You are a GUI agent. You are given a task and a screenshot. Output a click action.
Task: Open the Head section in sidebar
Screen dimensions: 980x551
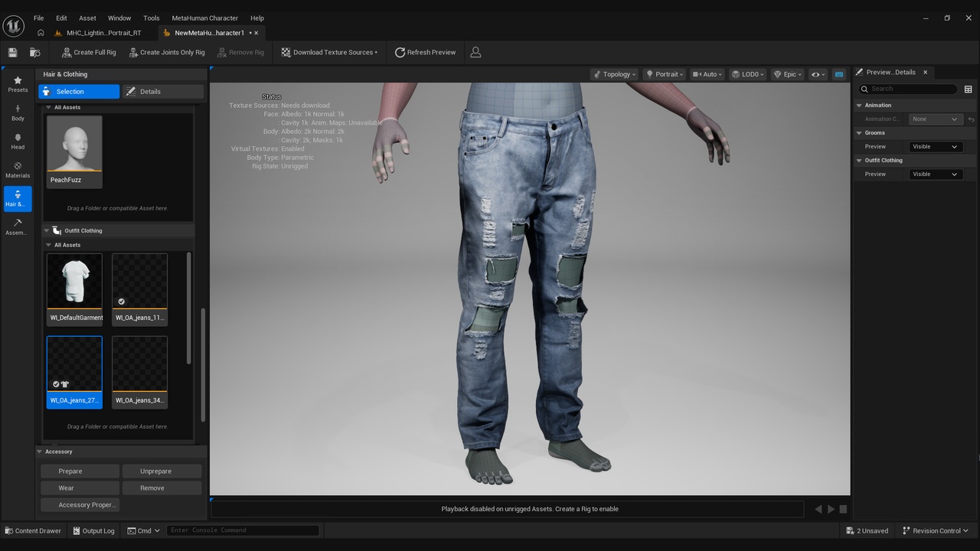tap(18, 142)
